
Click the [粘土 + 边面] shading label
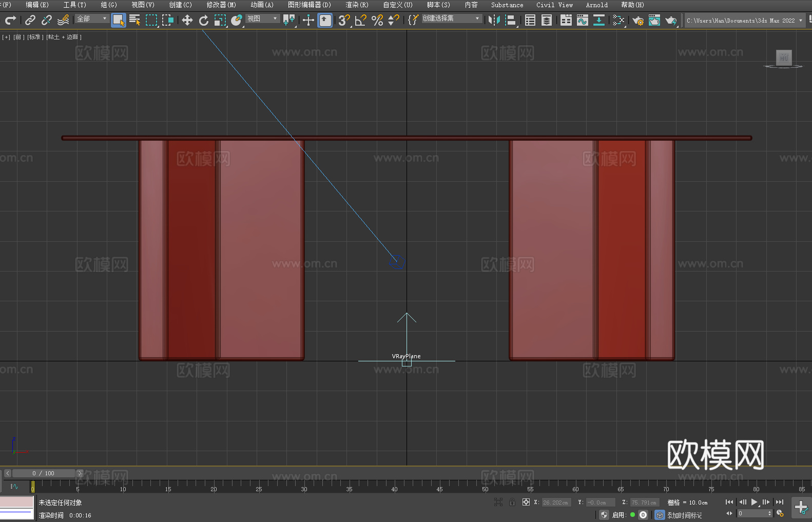pyautogui.click(x=64, y=37)
